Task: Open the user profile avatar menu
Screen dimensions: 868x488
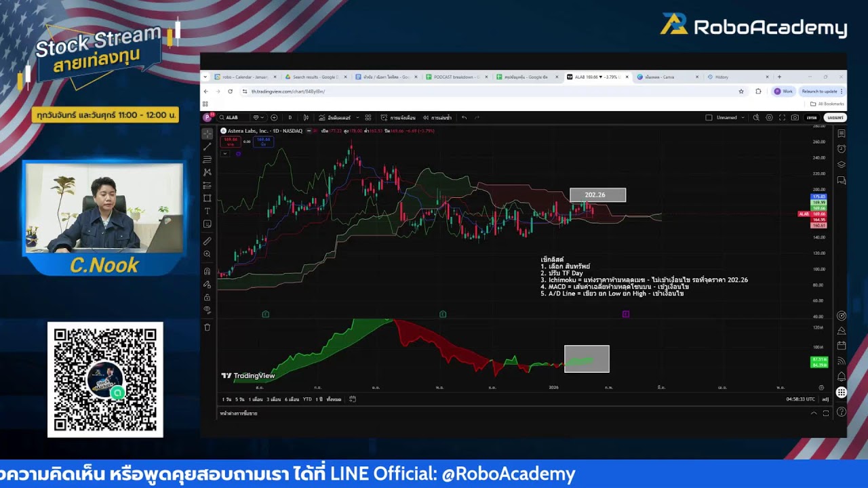Action: coord(207,118)
